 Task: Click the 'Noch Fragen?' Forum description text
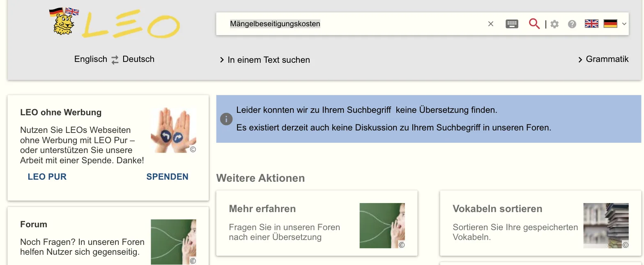pyautogui.click(x=82, y=247)
